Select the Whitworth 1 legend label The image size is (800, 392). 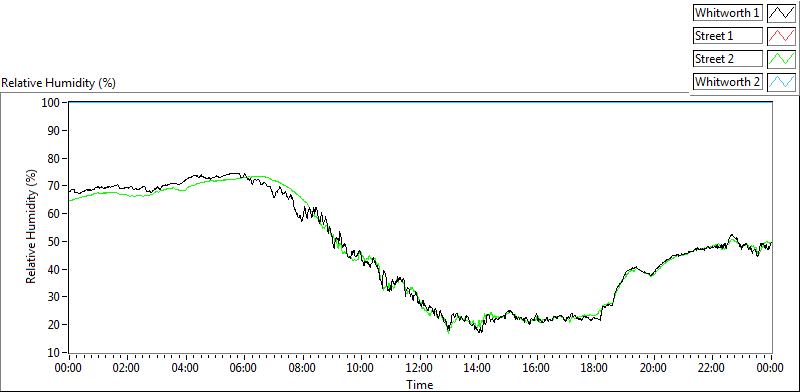(x=728, y=13)
